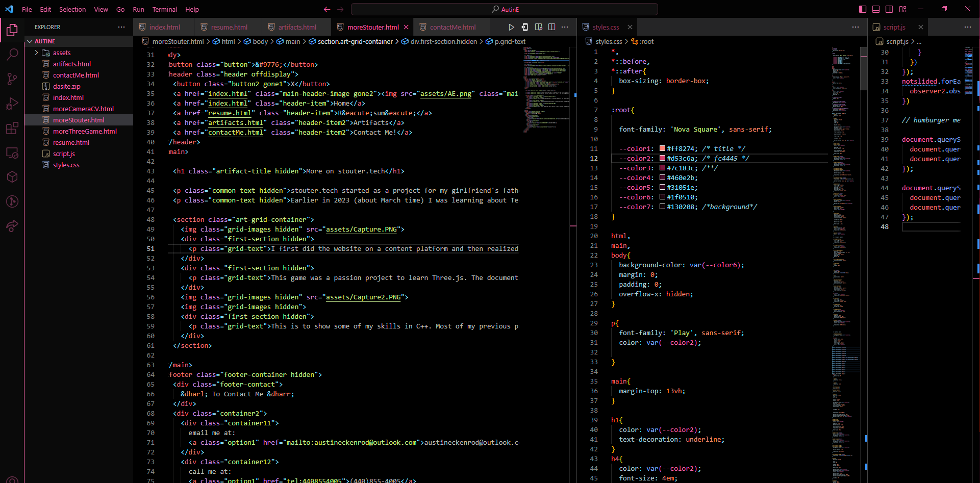Viewport: 980px width, 483px height.
Task: Open the Source Control view
Action: click(x=12, y=79)
